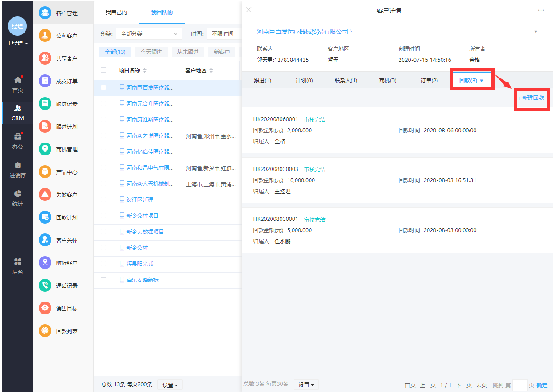Switch to 我团队的 tab
Viewport: 553px width, 392px height.
coord(162,12)
